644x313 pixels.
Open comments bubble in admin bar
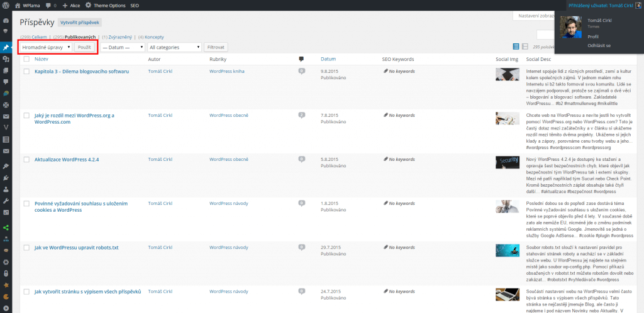tap(52, 6)
